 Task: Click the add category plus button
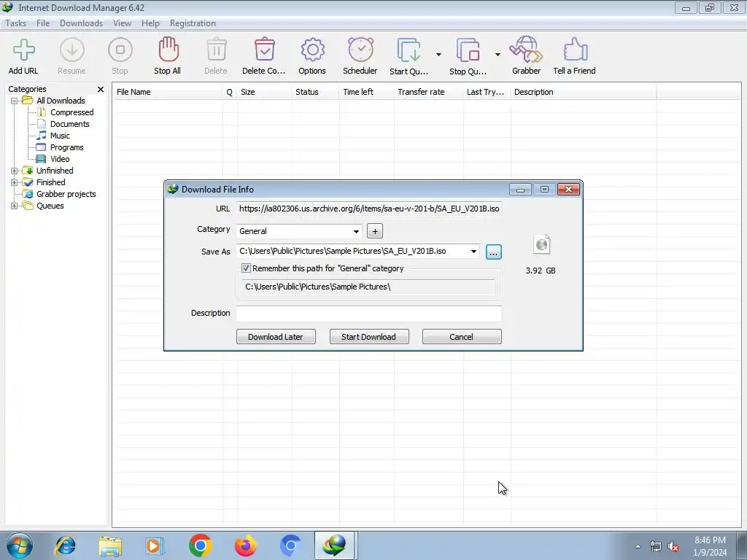pyautogui.click(x=375, y=231)
